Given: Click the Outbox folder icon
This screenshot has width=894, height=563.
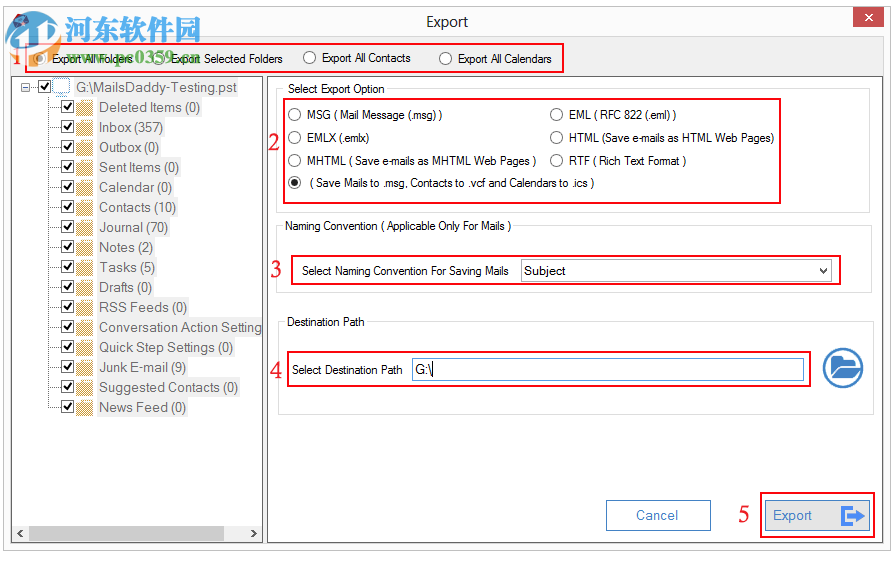Looking at the screenshot, I should [x=84, y=147].
